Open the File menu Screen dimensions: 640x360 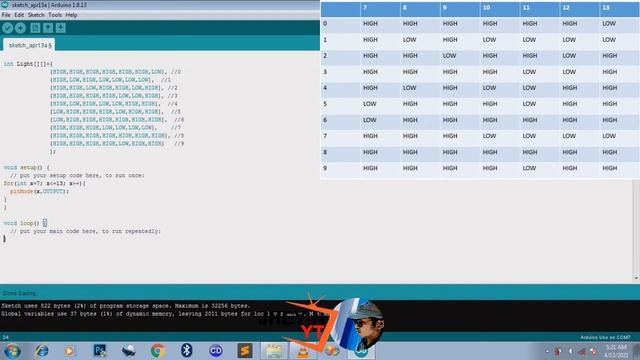6,15
